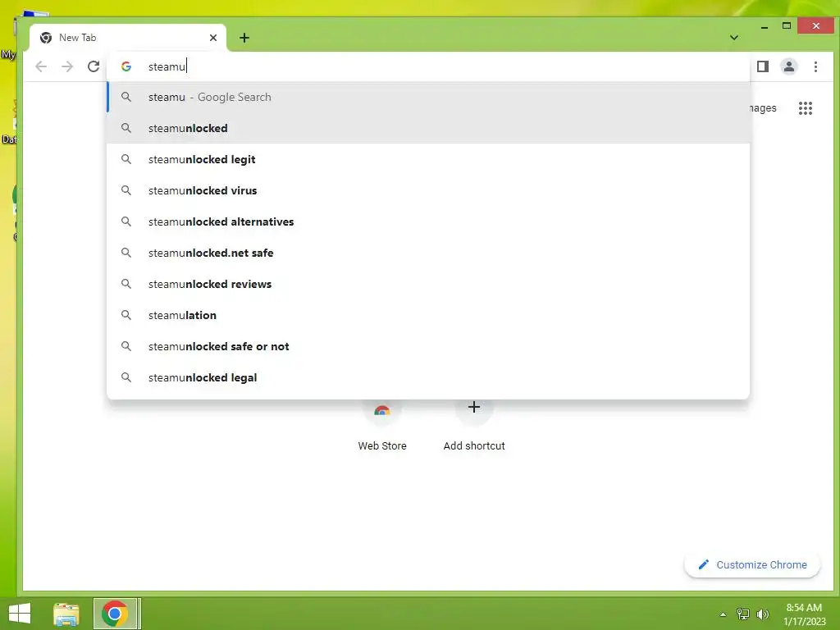Open the volume speaker tray icon
This screenshot has height=630, width=840.
click(763, 614)
